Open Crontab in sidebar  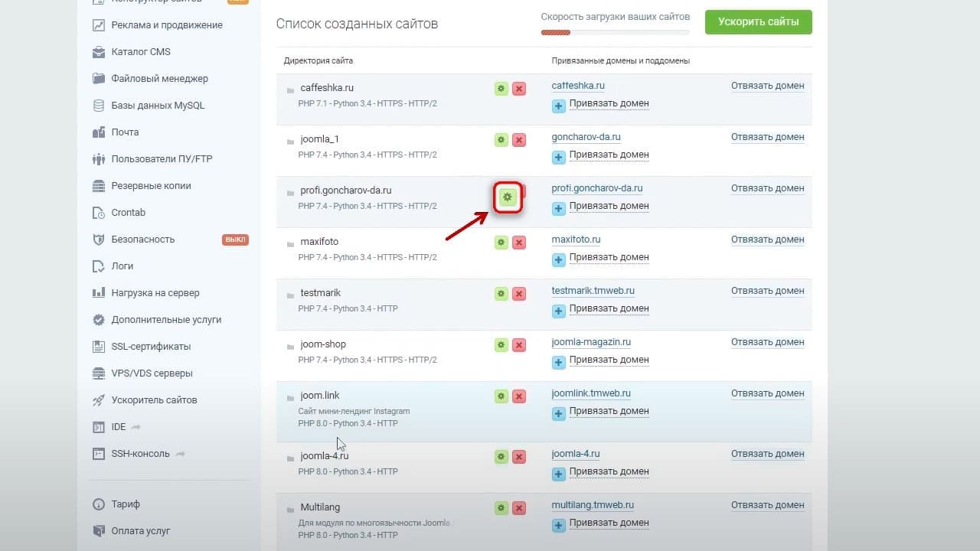coord(119,213)
